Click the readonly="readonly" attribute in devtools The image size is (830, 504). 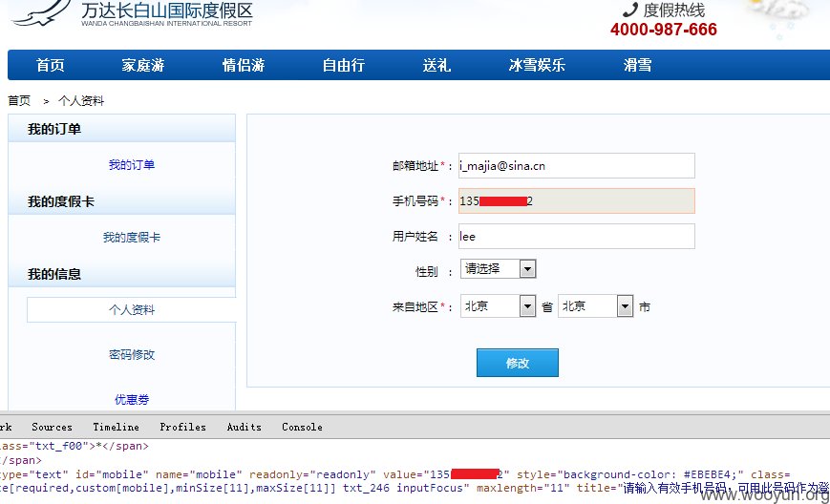(x=312, y=474)
